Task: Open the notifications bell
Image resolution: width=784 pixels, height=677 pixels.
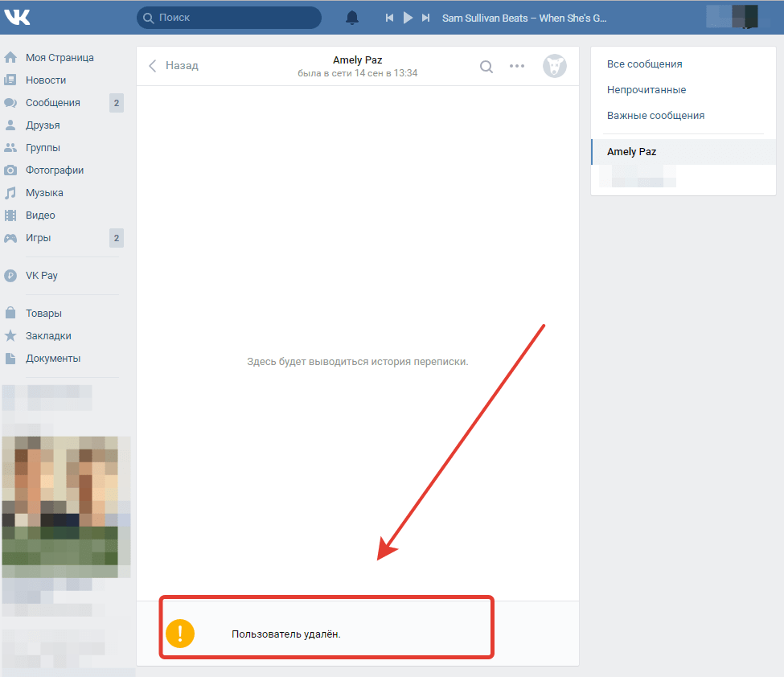Action: point(352,18)
